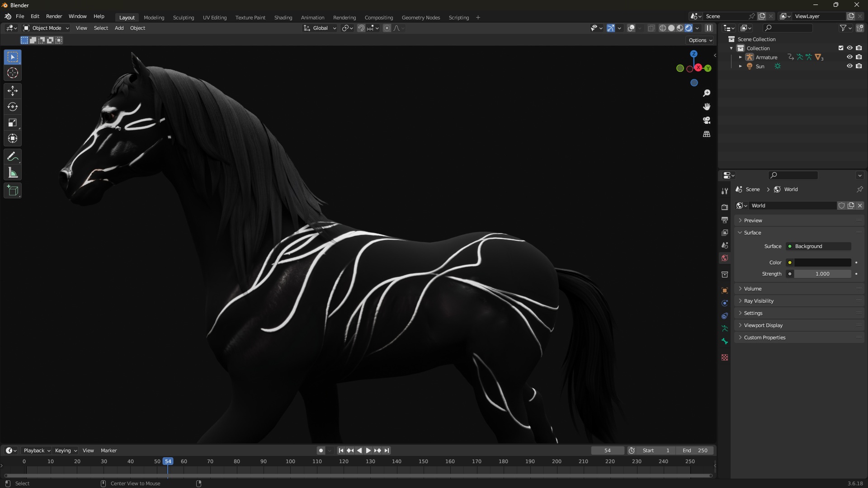
Task: Activate the Annotate pencil tool
Action: pyautogui.click(x=13, y=157)
